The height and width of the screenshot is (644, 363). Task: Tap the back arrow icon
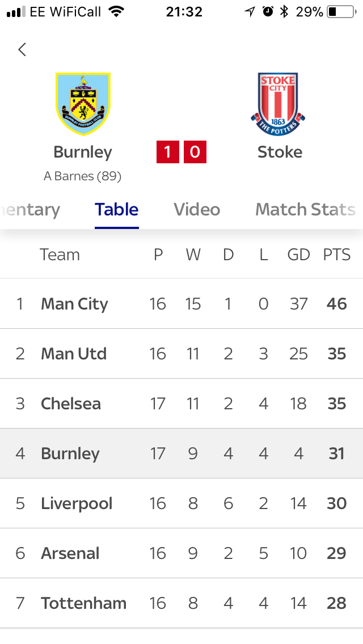coord(22,50)
